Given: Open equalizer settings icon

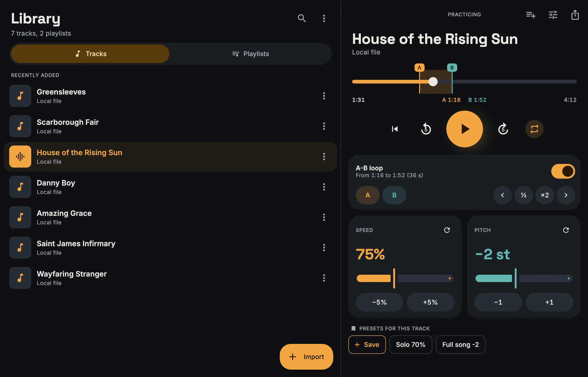Looking at the screenshot, I should point(553,15).
